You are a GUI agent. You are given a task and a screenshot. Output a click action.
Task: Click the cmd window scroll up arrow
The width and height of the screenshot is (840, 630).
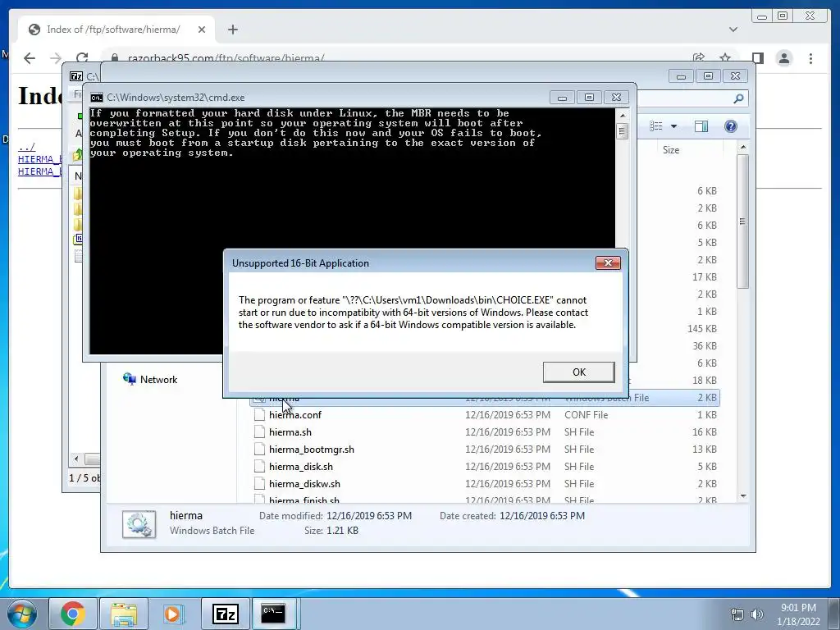(x=622, y=115)
